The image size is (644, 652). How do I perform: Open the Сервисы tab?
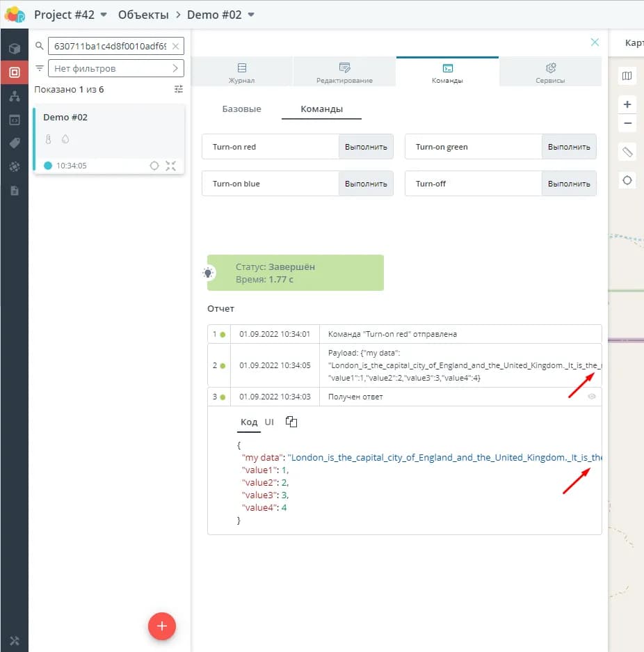[x=550, y=72]
